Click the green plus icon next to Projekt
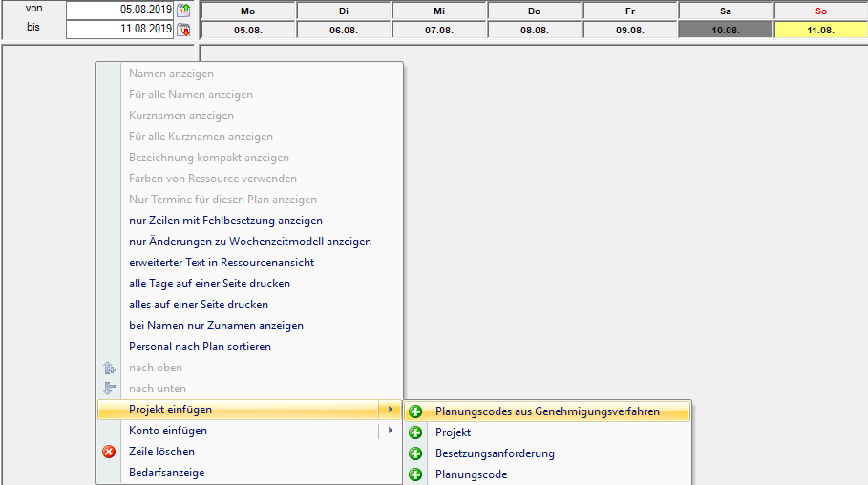This screenshot has height=485, width=868. (x=415, y=432)
